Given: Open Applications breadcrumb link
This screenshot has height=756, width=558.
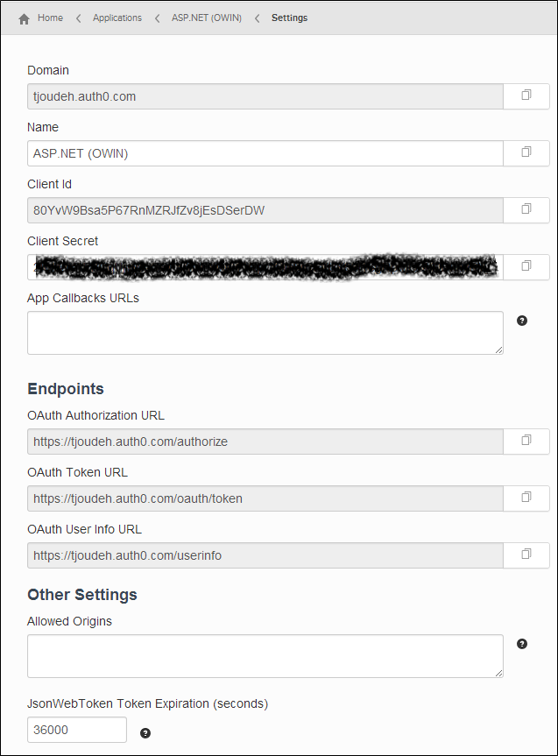Looking at the screenshot, I should pos(117,18).
